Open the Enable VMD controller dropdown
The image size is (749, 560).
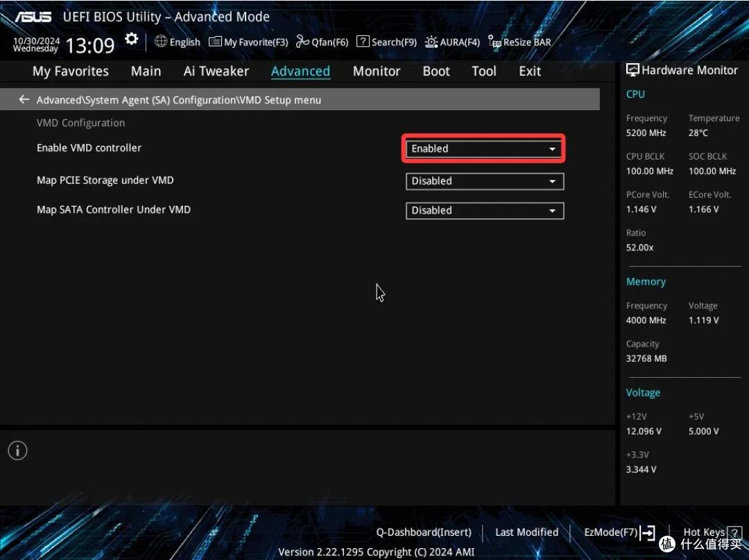[x=485, y=148]
